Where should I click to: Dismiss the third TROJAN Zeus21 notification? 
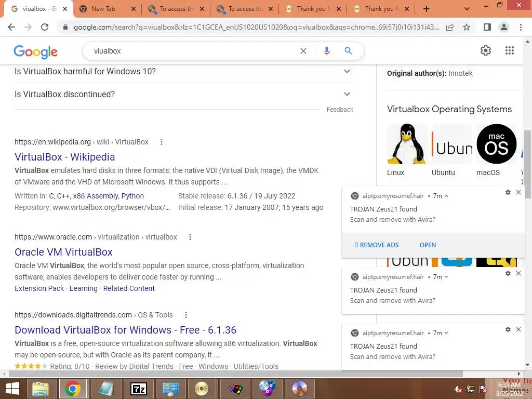pos(518,329)
